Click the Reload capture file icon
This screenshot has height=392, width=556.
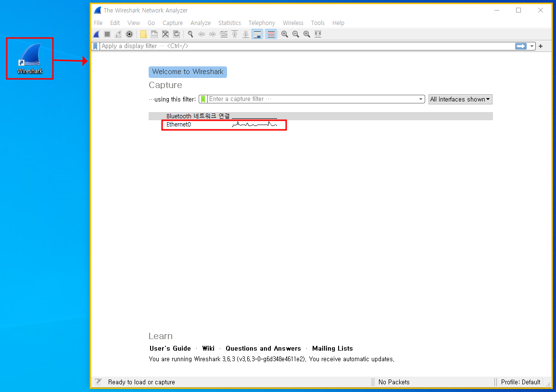click(x=176, y=35)
